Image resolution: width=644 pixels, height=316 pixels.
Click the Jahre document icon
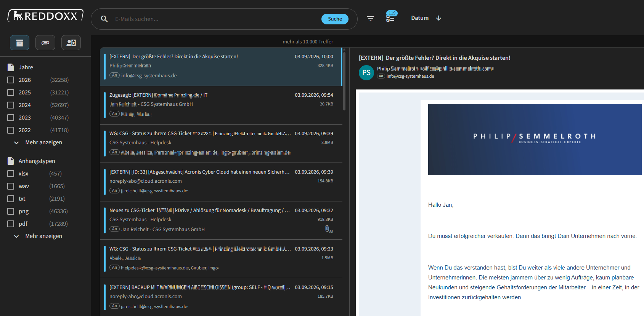tap(11, 67)
